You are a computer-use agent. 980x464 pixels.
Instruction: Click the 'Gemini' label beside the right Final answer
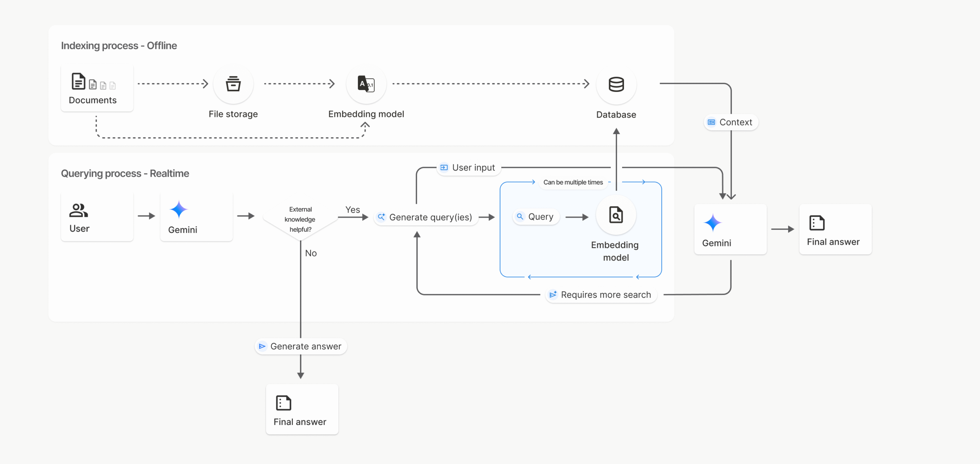coord(717,243)
